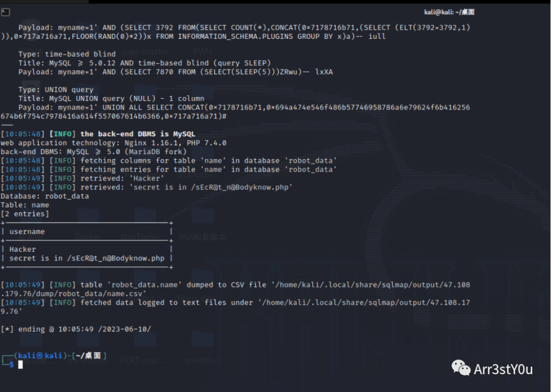This screenshot has height=392, width=551.
Task: Click the prompt text '(kali㉿kali)'
Action: pos(40,355)
